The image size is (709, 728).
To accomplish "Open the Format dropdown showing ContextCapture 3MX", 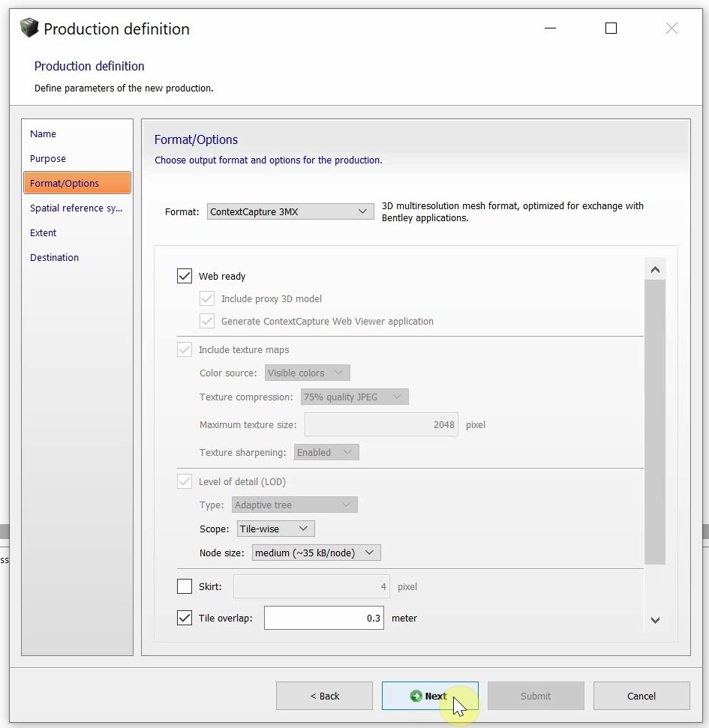I will [x=290, y=212].
